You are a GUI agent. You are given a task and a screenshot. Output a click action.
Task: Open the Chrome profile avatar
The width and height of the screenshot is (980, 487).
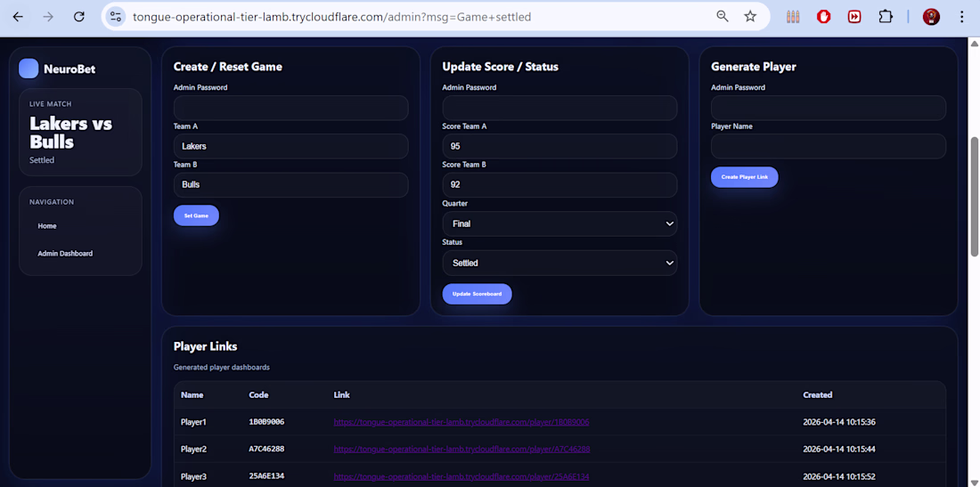[x=931, y=17]
